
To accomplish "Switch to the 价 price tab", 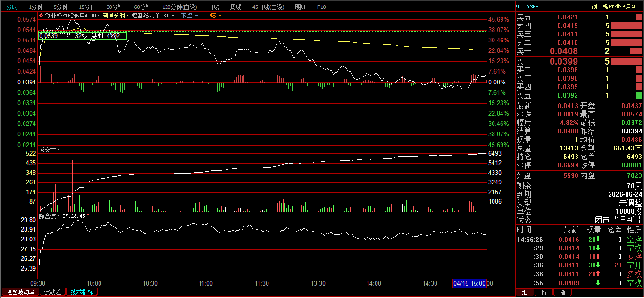I will pyautogui.click(x=544, y=292).
